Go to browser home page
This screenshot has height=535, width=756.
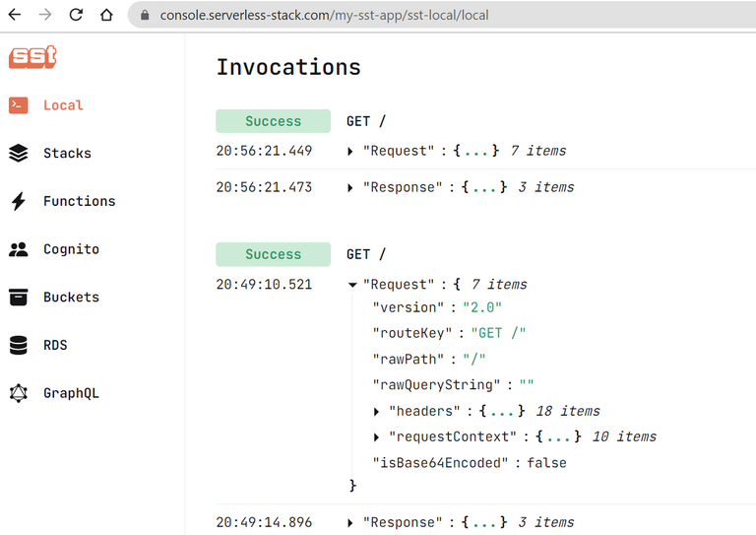(x=106, y=16)
